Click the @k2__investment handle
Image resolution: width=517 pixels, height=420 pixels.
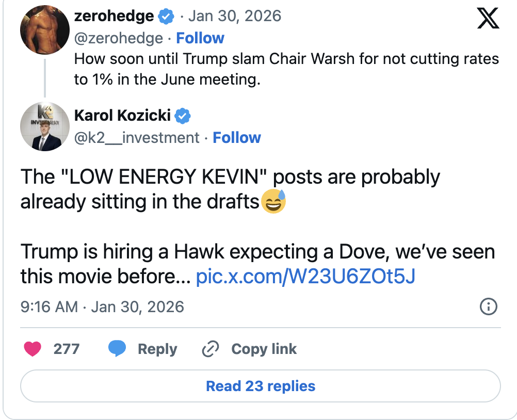coord(137,138)
